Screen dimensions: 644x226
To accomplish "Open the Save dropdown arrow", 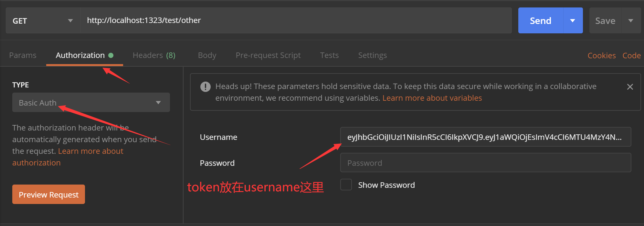I will (630, 21).
